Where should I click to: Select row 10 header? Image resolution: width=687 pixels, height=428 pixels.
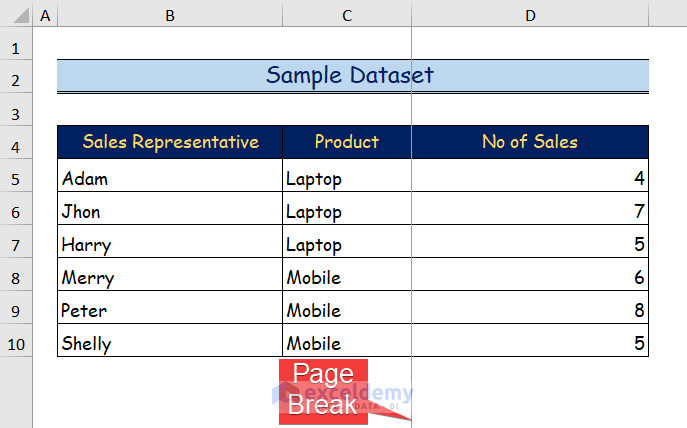[16, 344]
